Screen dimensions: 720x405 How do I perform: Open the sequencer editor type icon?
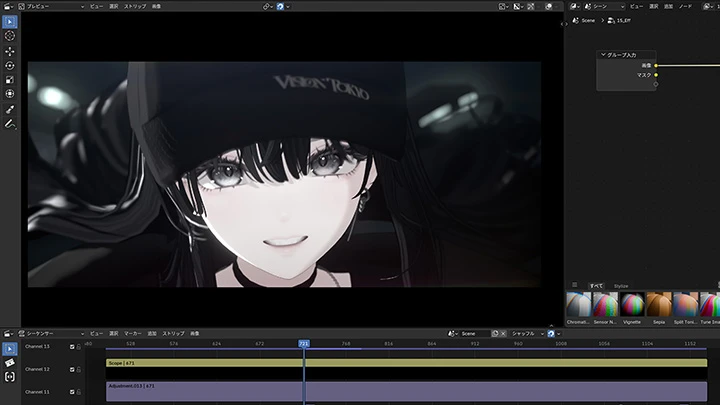tap(8, 333)
